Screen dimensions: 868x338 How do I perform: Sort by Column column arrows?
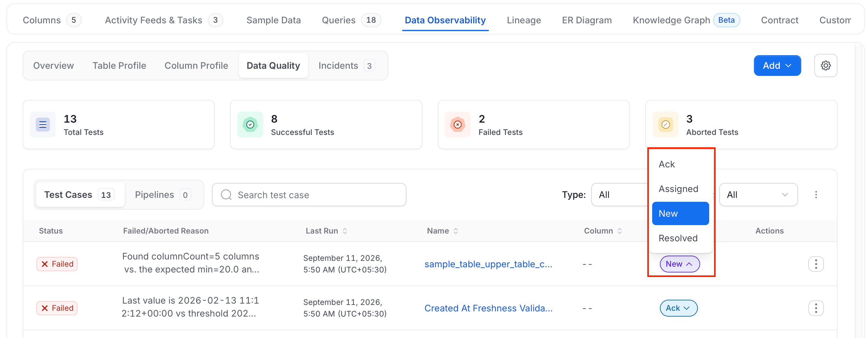(x=620, y=231)
